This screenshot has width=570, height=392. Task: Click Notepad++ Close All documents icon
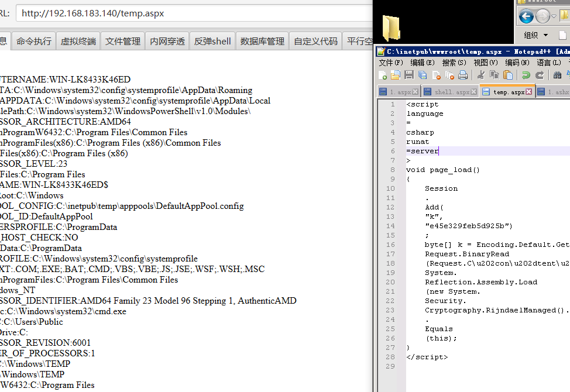pyautogui.click(x=449, y=75)
